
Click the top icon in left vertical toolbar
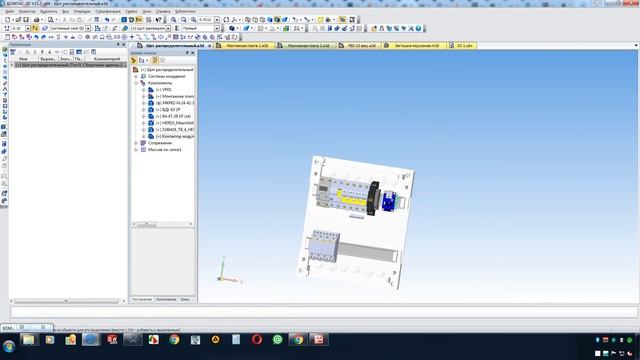[x=4, y=49]
